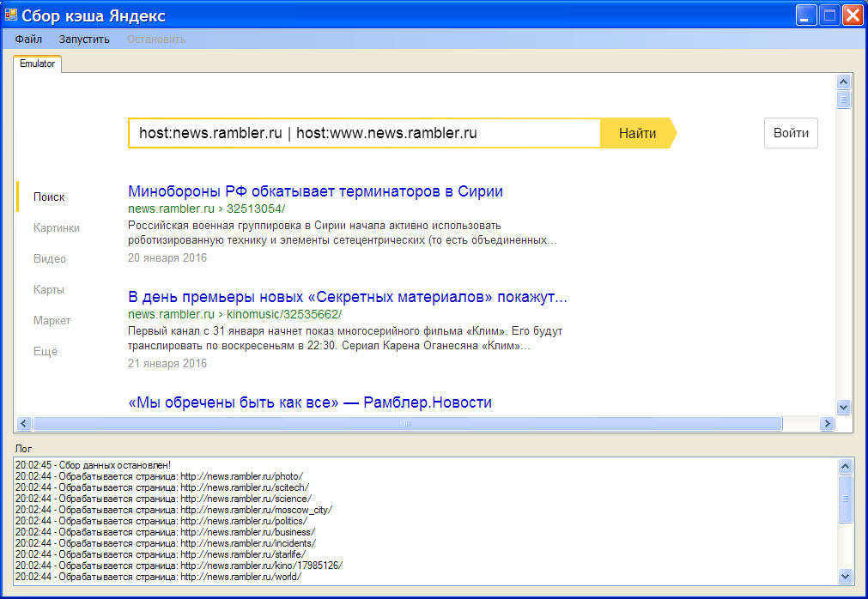Viewport: 868px width, 599px height.
Task: Click the log panel scrollbar thumb
Action: tap(845, 499)
